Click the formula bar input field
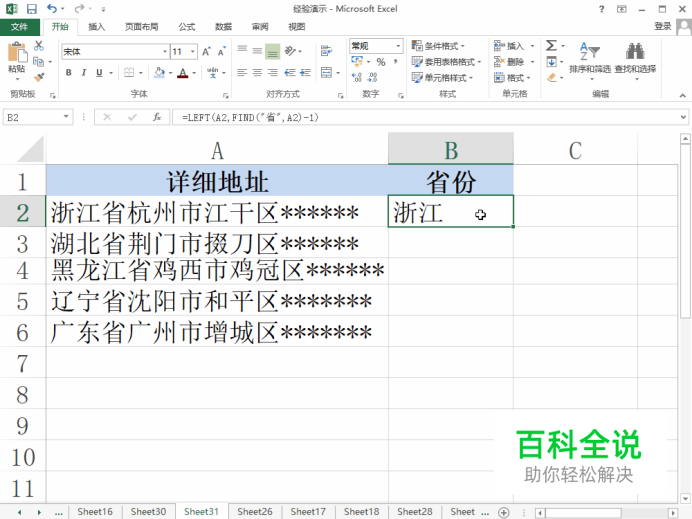This screenshot has height=519, width=692. point(425,117)
